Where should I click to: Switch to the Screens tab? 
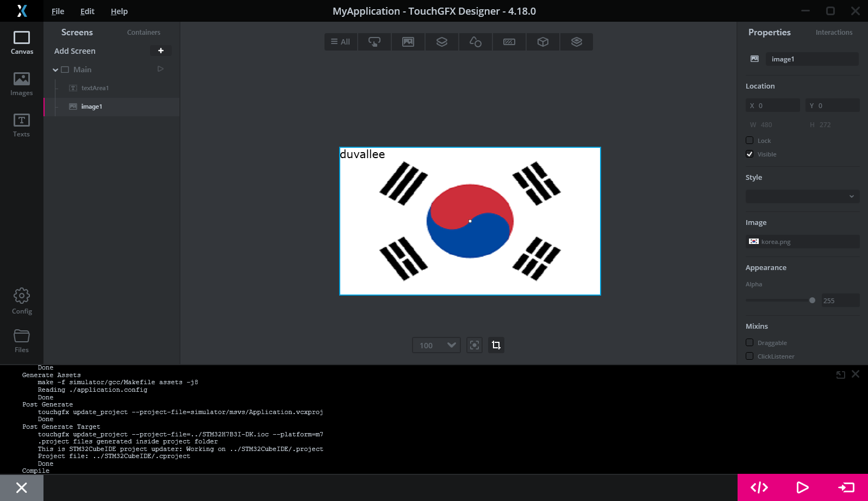click(77, 32)
